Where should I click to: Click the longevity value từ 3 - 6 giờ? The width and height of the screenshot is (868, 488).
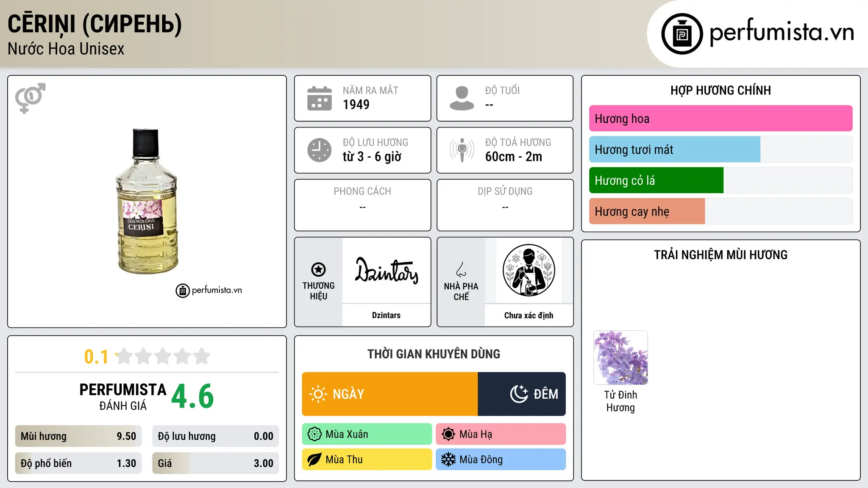point(372,157)
